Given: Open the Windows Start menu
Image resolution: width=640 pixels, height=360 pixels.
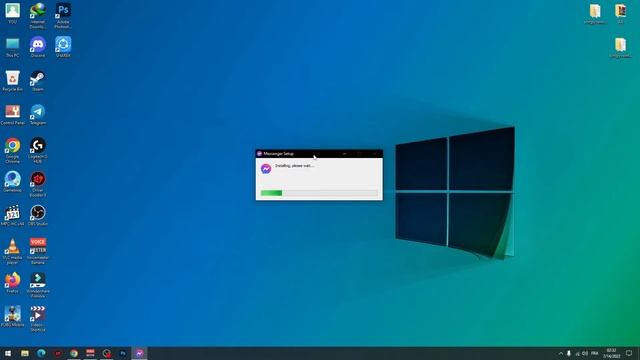Looking at the screenshot, I should click(8, 353).
